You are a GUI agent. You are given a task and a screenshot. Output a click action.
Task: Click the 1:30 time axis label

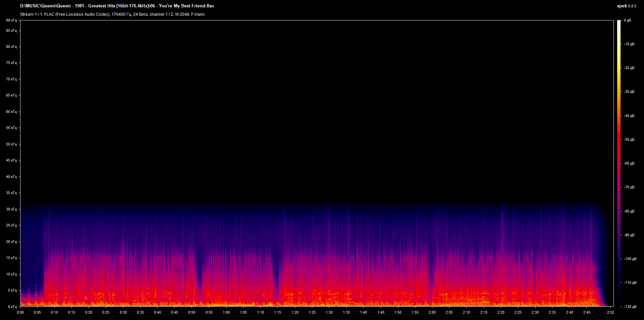(x=329, y=312)
